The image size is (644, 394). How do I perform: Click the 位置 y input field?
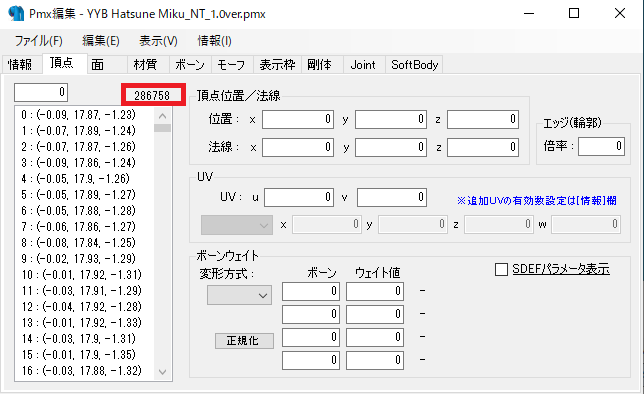tap(391, 119)
